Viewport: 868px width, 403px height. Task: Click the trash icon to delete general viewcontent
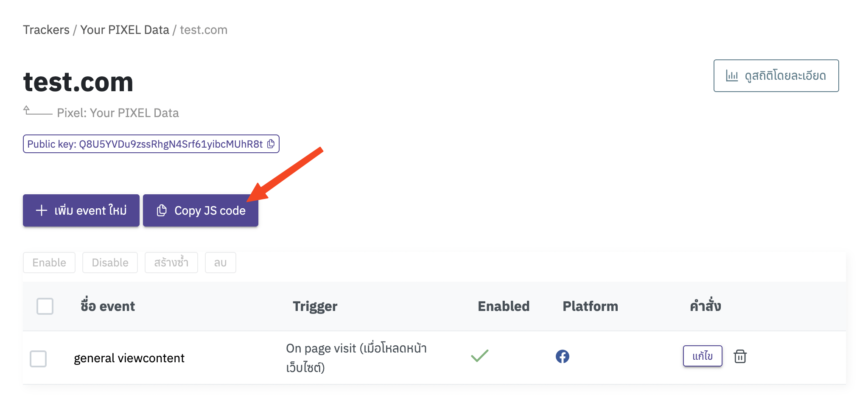[740, 356]
